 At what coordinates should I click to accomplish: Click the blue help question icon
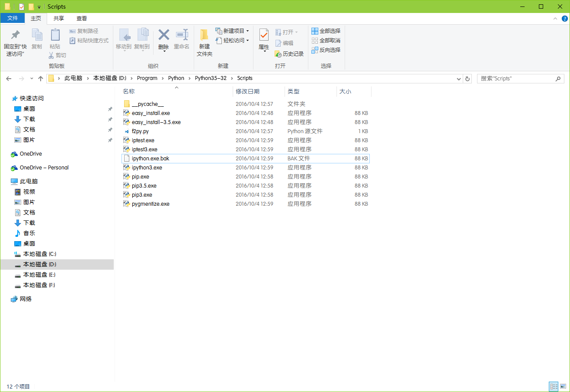[x=565, y=19]
